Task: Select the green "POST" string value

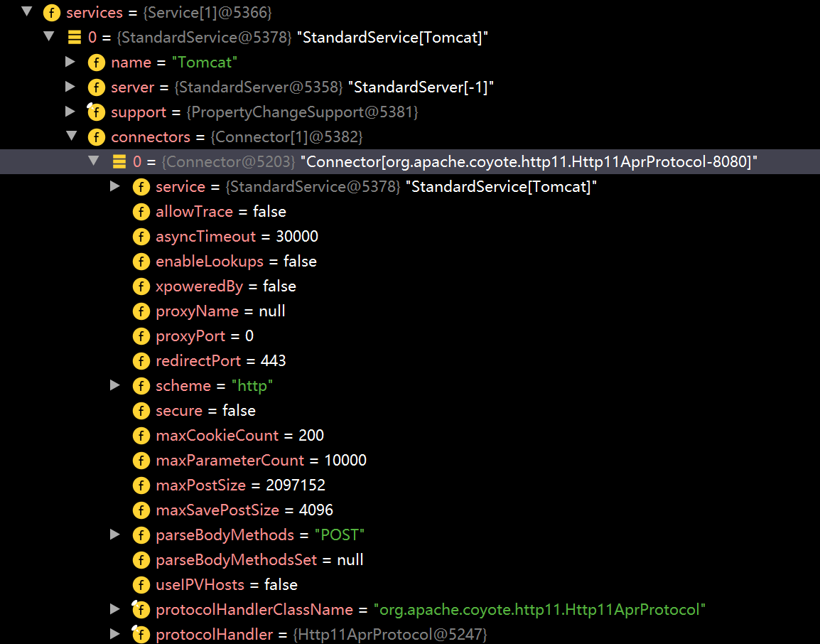Action: [x=340, y=535]
